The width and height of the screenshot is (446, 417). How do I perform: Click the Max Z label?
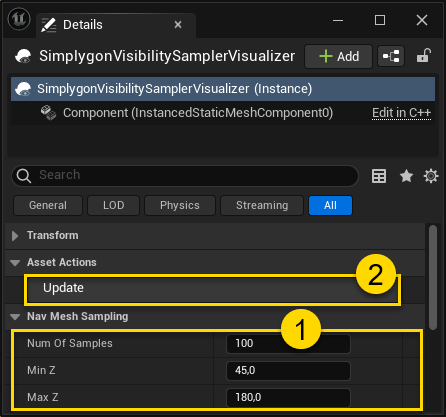tap(43, 397)
